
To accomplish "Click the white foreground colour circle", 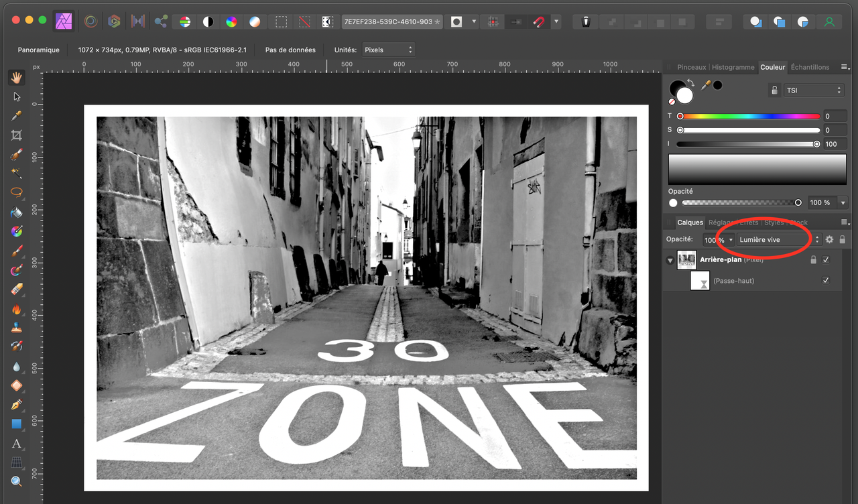I will [x=684, y=96].
